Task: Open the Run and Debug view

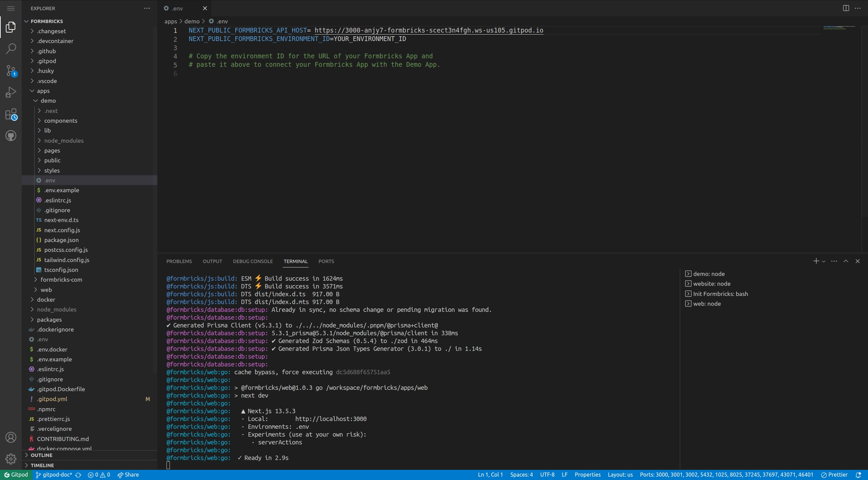Action: click(x=11, y=92)
